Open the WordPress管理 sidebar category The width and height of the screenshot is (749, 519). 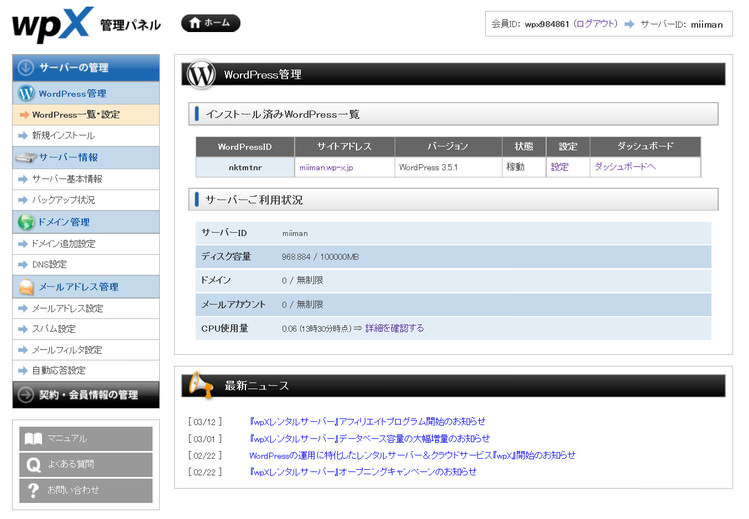point(86,93)
